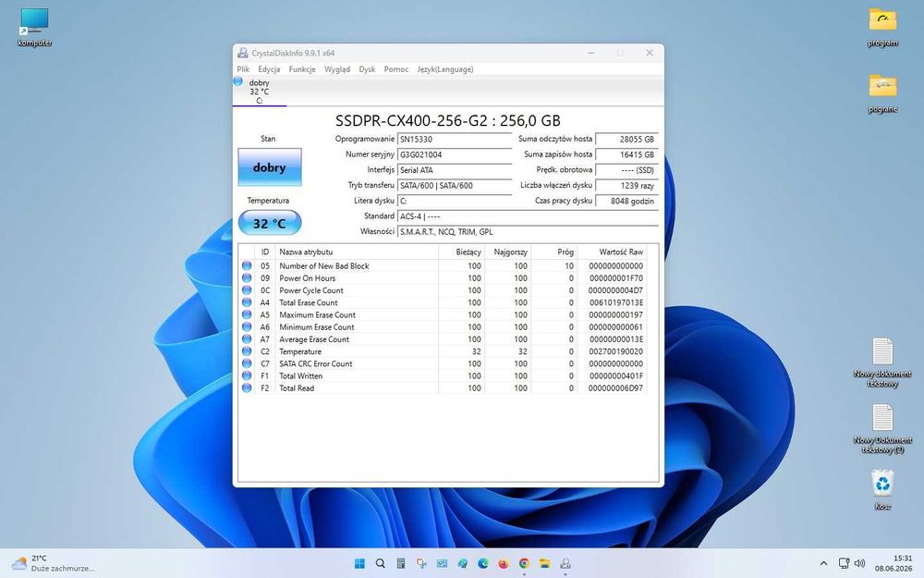Click the 16415 GB host writes value
Image resolution: width=924 pixels, height=578 pixels.
626,154
